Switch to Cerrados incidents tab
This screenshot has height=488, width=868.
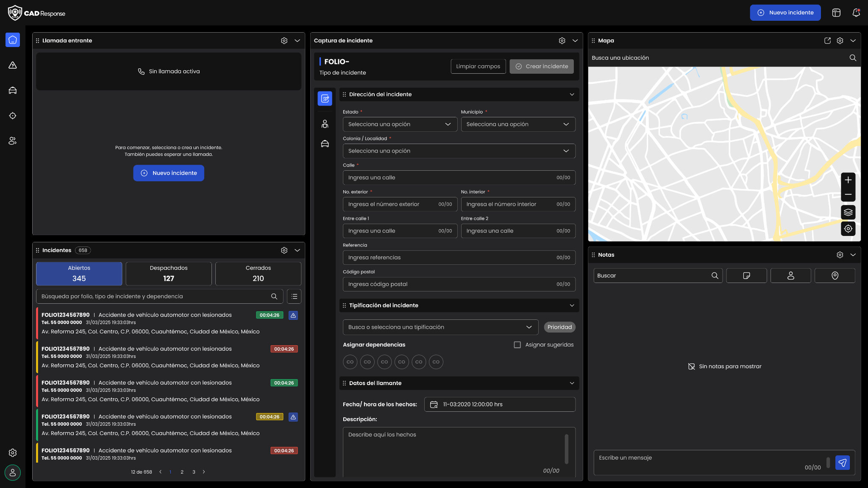[258, 274]
